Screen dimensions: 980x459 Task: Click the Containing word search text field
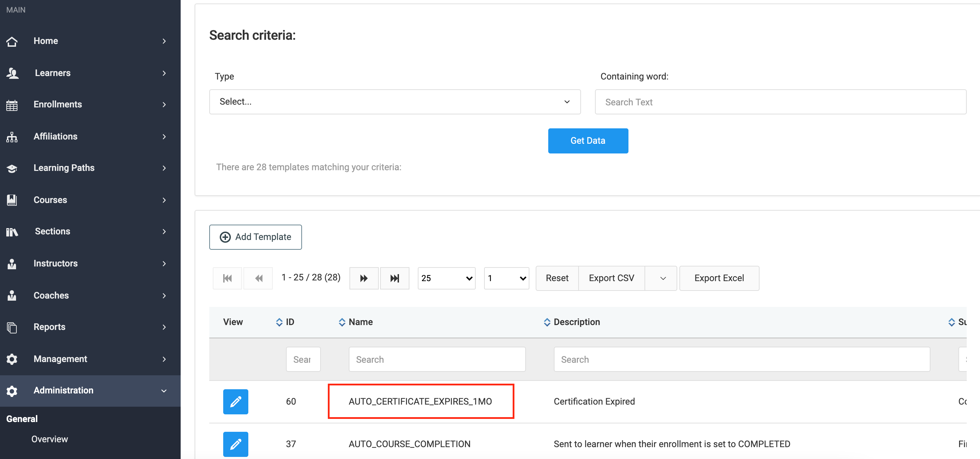[x=780, y=102]
